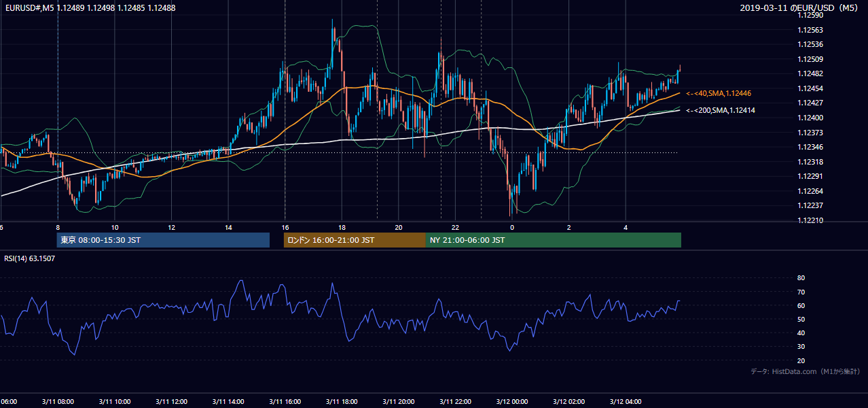This screenshot has height=408, width=868.
Task: Click the 3/12 02:00 bottom time label
Action: (x=569, y=401)
